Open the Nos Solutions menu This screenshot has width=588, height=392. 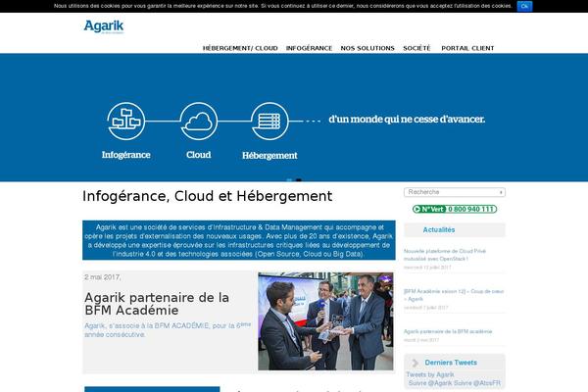coord(367,48)
